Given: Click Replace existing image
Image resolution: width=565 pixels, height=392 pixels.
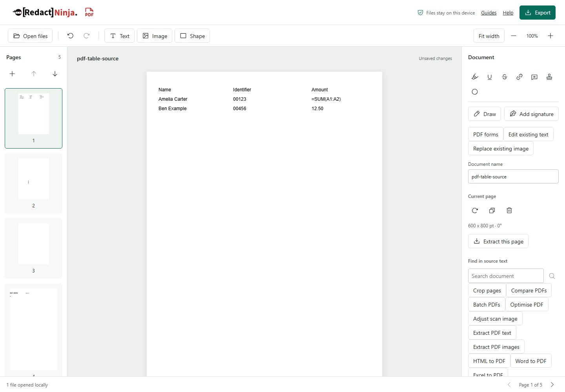Looking at the screenshot, I should coord(501,148).
